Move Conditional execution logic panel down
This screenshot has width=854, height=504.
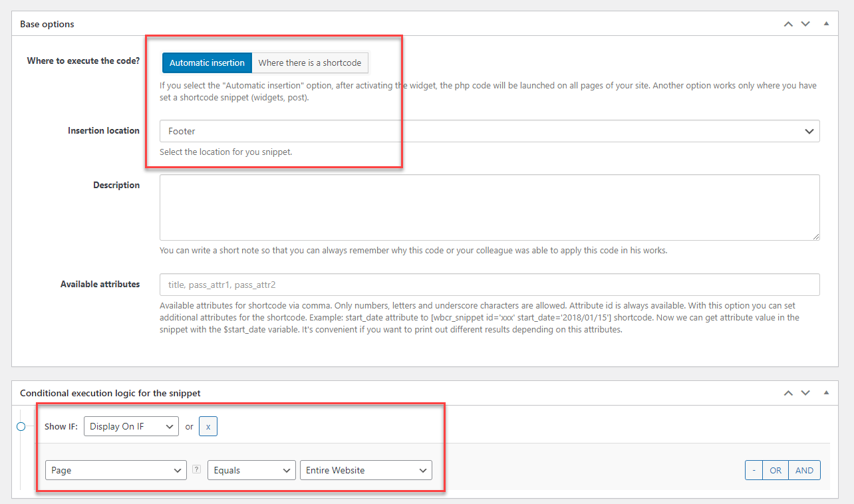(805, 393)
